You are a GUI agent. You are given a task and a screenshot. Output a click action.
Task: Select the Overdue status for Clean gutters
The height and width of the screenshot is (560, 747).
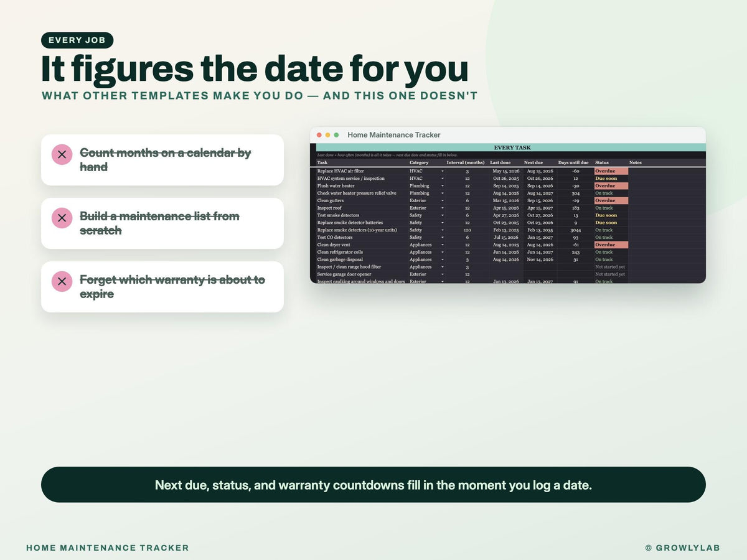611,201
